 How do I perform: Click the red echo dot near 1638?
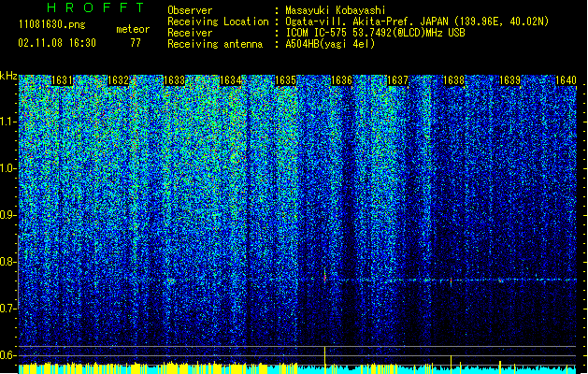[x=451, y=281]
